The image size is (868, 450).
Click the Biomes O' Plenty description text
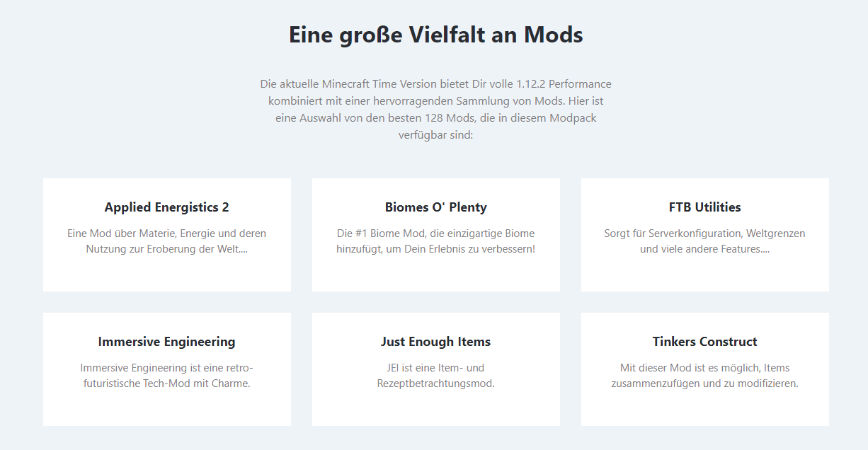point(435,241)
